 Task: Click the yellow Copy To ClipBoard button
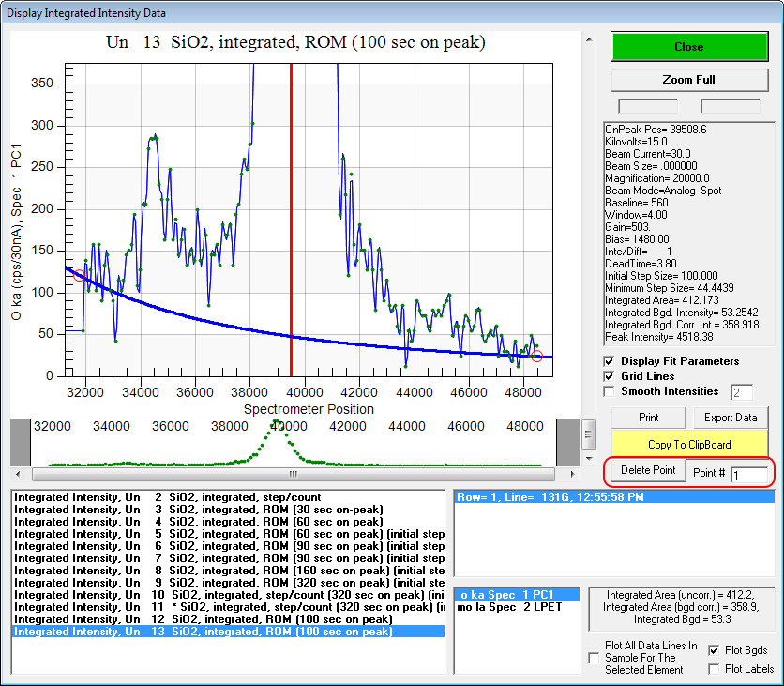point(689,444)
